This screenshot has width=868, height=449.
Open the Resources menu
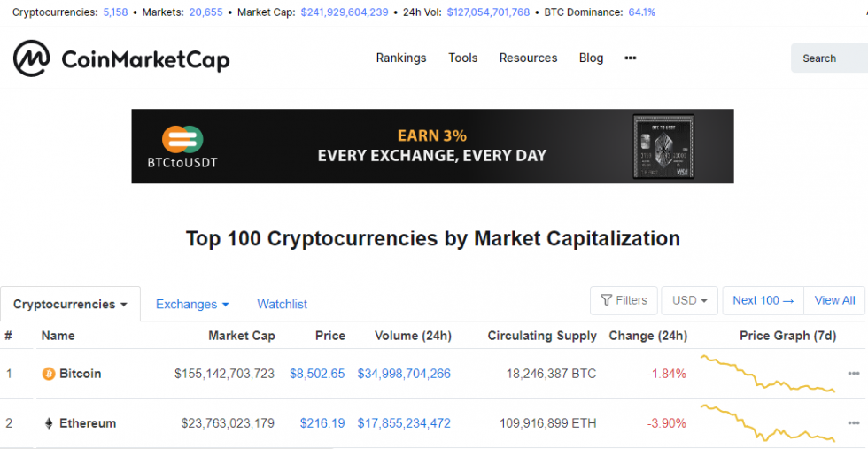[x=528, y=58]
